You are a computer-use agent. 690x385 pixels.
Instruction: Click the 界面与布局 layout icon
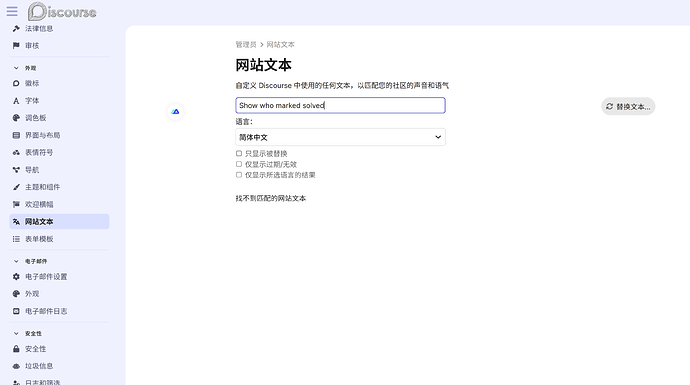pyautogui.click(x=16, y=135)
